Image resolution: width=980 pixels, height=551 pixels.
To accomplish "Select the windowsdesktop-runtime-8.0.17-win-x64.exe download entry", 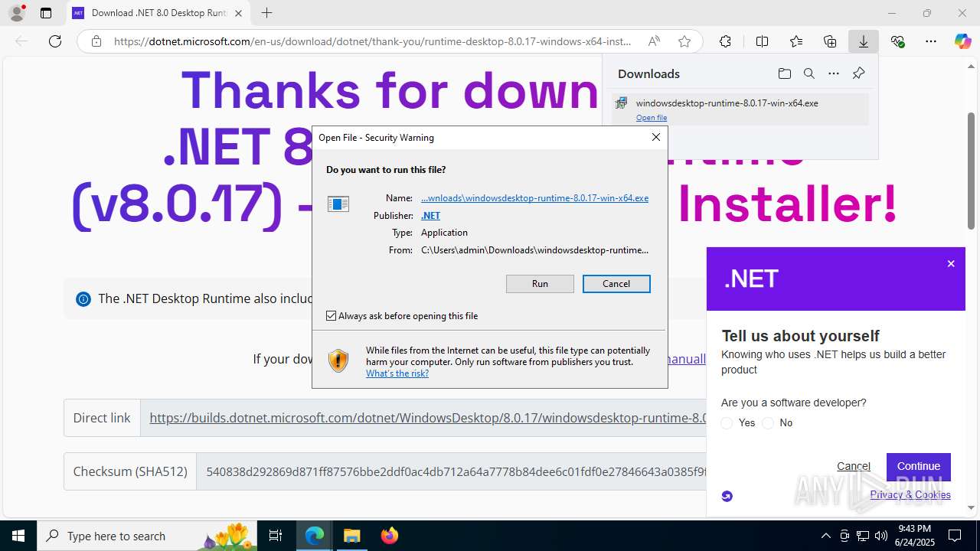I will tap(740, 109).
